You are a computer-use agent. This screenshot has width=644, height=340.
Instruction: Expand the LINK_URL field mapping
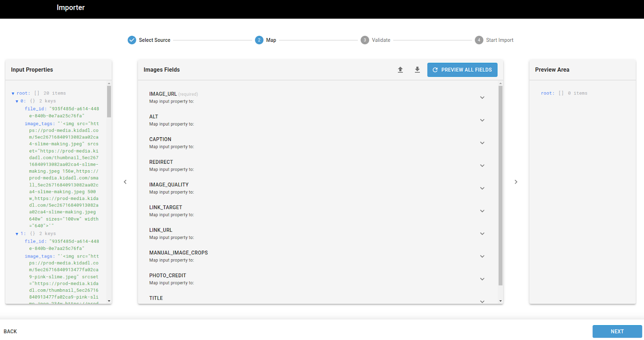pos(482,234)
